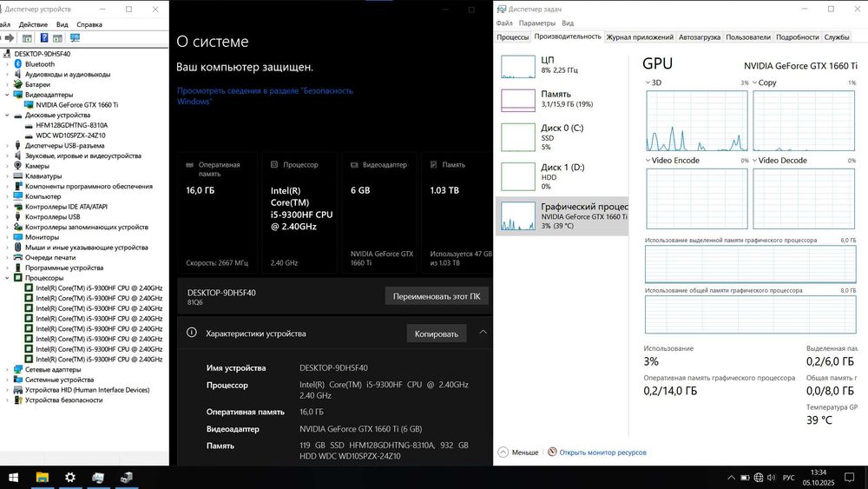Click the Очереди печати printer icon
Screen dimensions: 868x489
(17, 257)
